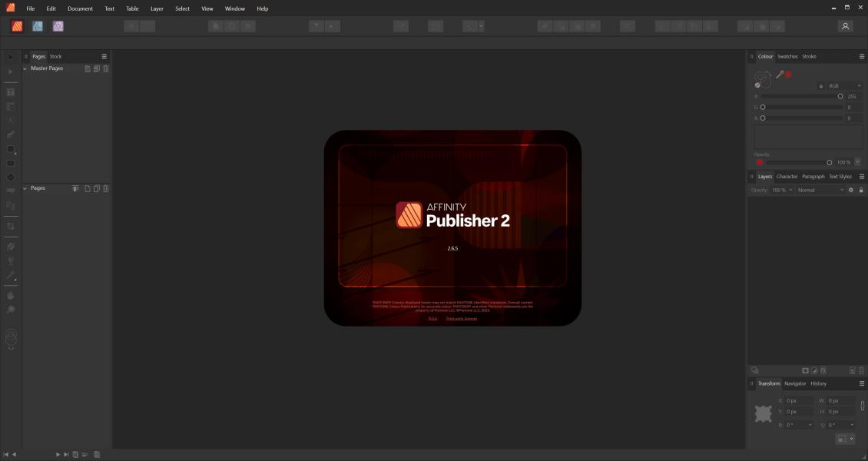Click the layer effects fx icon

click(x=823, y=370)
